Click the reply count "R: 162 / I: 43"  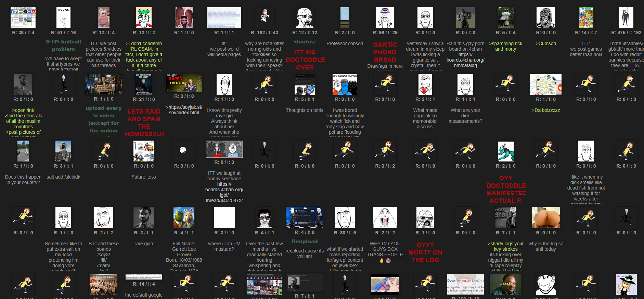[x=265, y=32]
